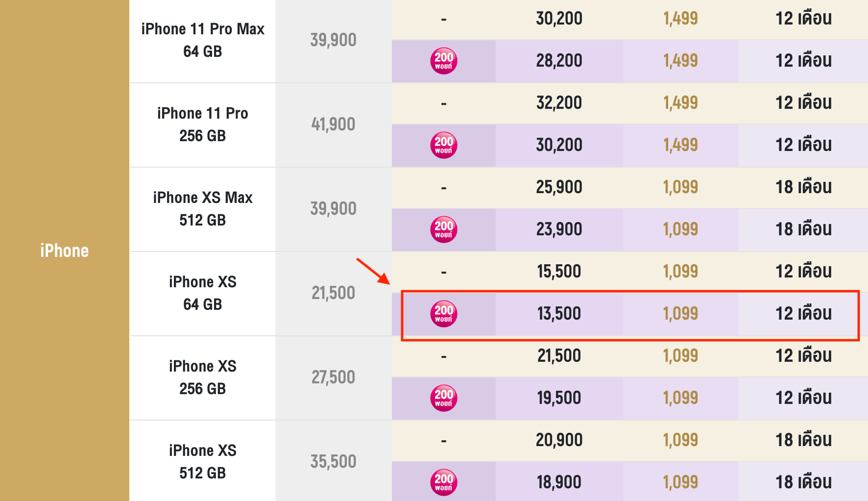Select the 28,200 discounted price
This screenshot has width=868, height=501.
559,61
